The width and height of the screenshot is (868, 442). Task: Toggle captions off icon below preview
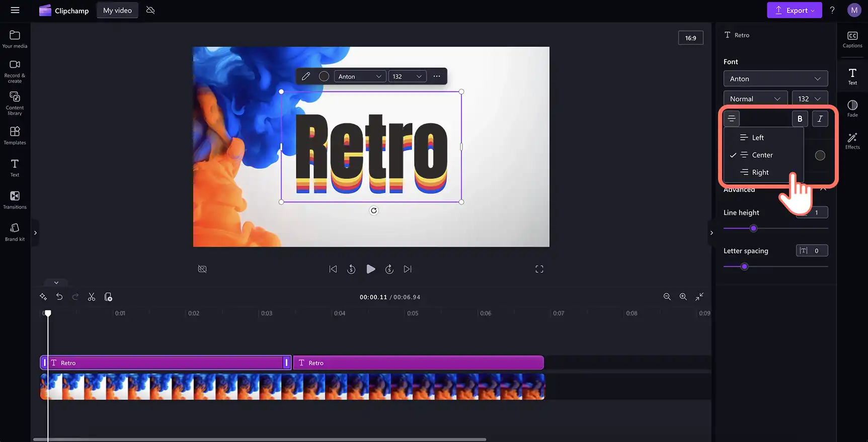coord(202,269)
